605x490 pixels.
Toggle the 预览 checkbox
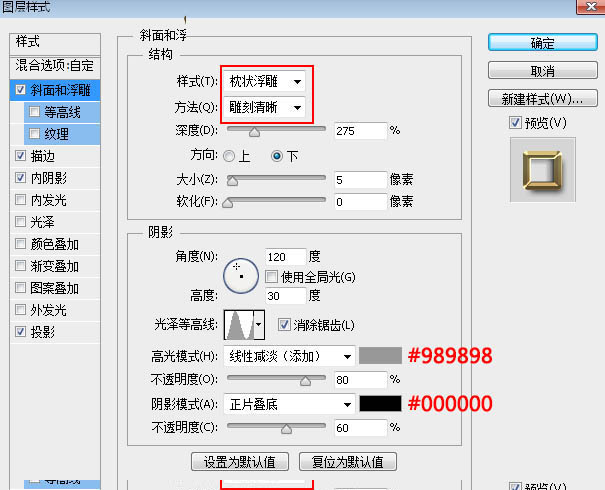click(515, 123)
